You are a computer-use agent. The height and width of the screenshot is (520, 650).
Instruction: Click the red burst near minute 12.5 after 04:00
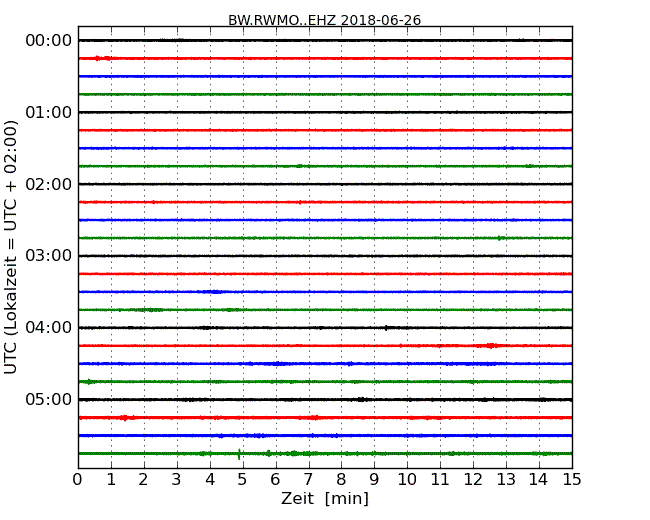click(491, 345)
